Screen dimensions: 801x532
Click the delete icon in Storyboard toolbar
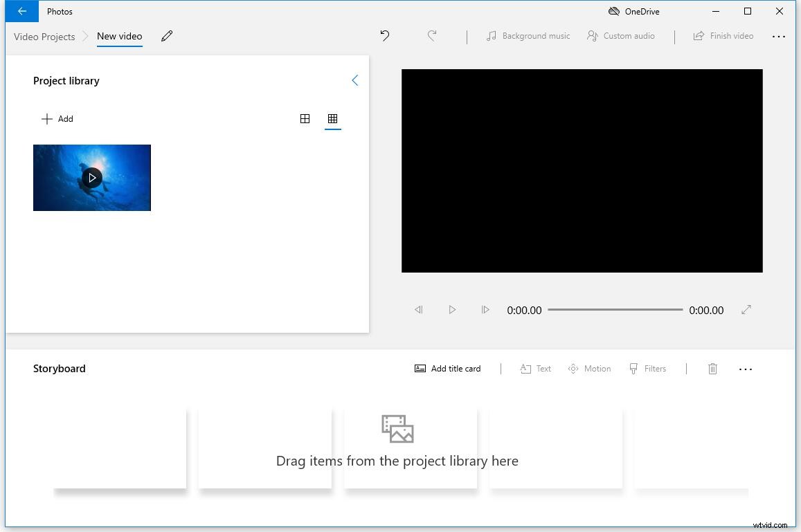[712, 368]
